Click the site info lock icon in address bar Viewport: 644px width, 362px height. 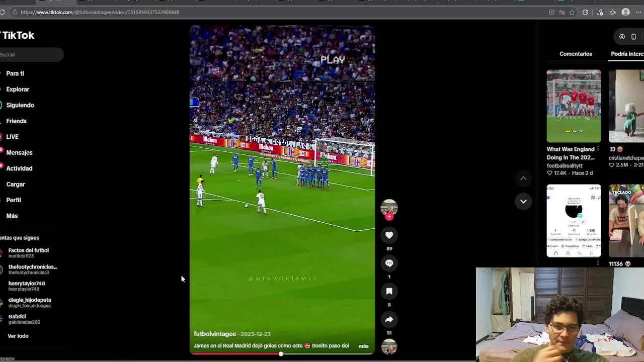click(x=15, y=12)
